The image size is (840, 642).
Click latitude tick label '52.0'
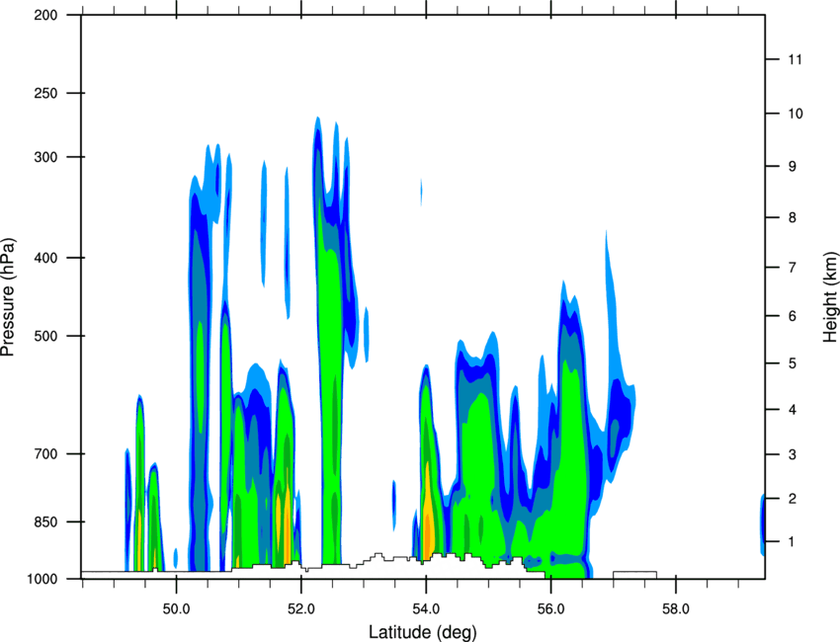(x=301, y=609)
